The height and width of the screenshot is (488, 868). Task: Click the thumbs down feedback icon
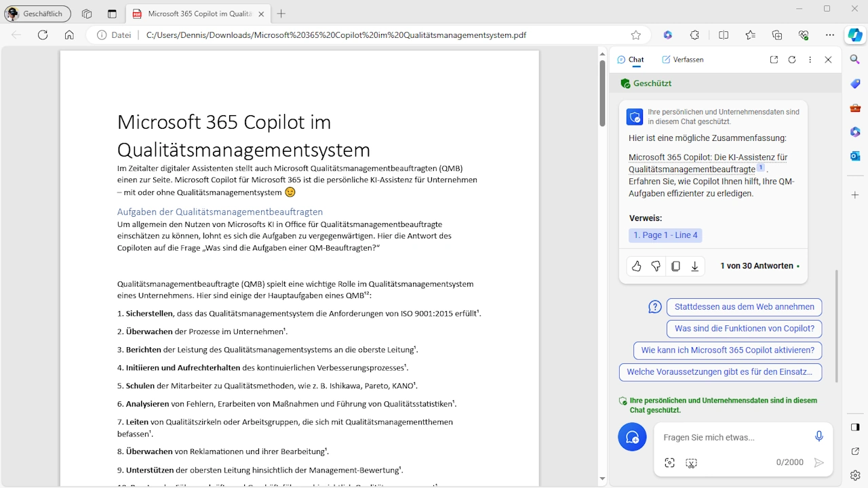tap(656, 266)
